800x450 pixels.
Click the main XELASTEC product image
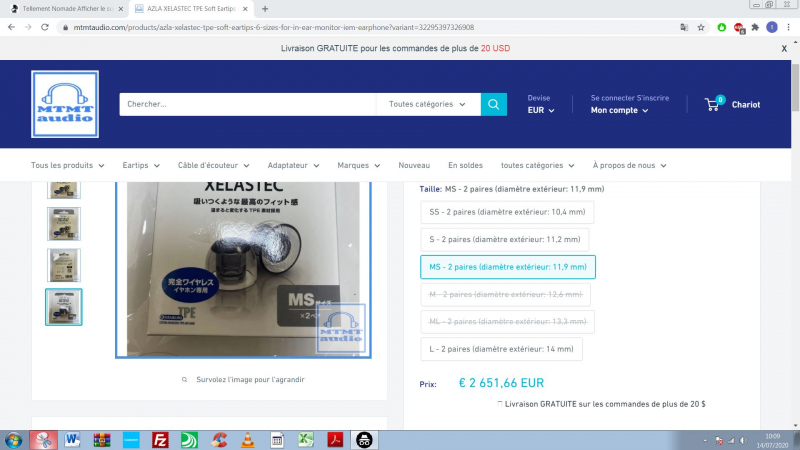(x=243, y=269)
